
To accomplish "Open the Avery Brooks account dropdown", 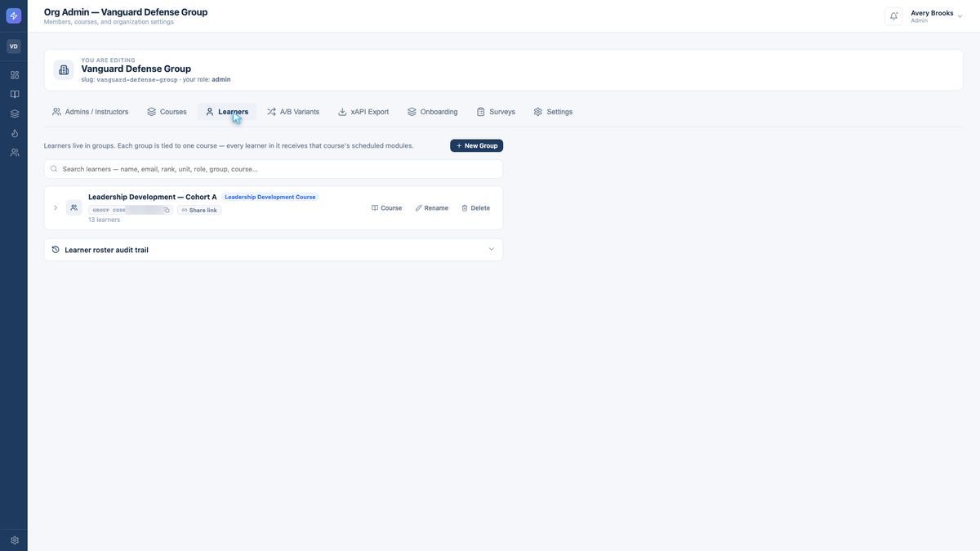I will [x=936, y=16].
